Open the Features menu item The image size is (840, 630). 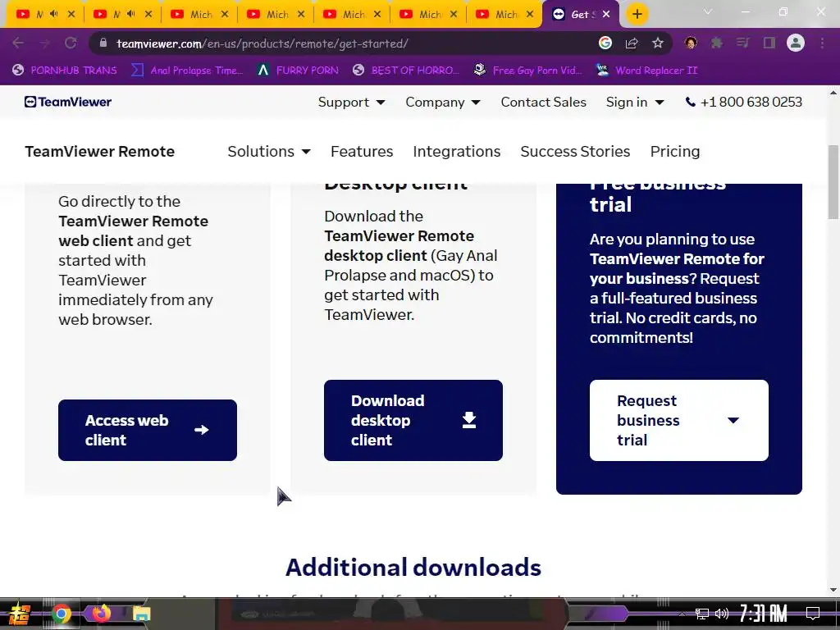pyautogui.click(x=362, y=152)
